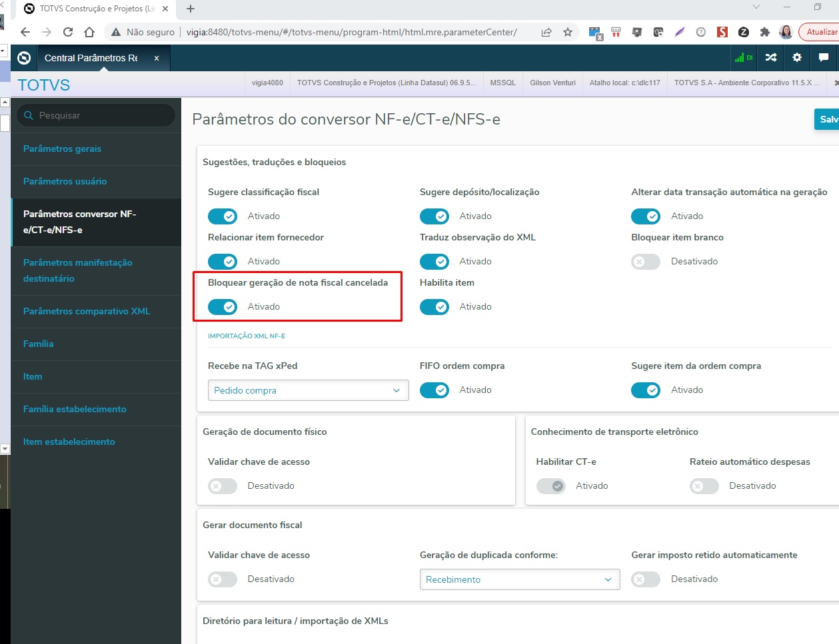Toggle Bloquear geração de nota fiscal cancelada

coord(223,307)
